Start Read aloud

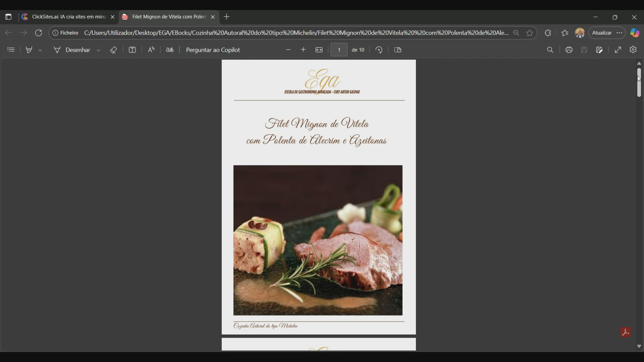(151, 50)
